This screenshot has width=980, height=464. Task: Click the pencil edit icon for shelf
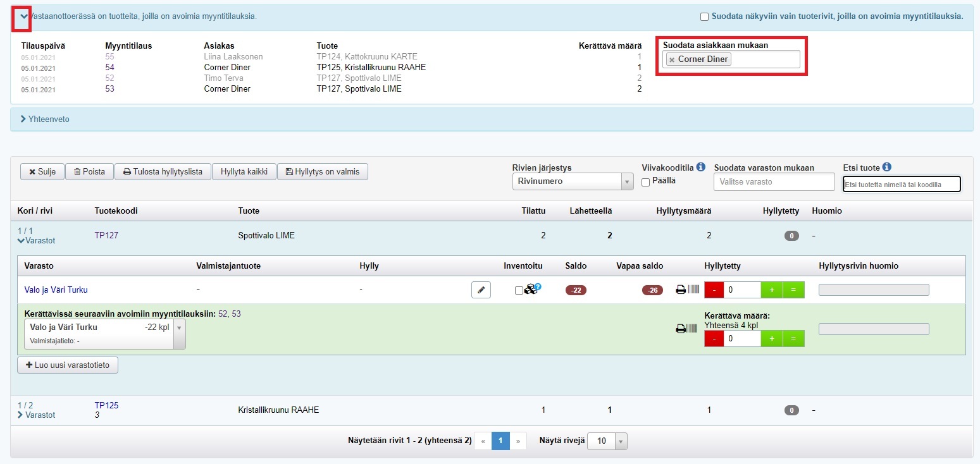(x=481, y=290)
